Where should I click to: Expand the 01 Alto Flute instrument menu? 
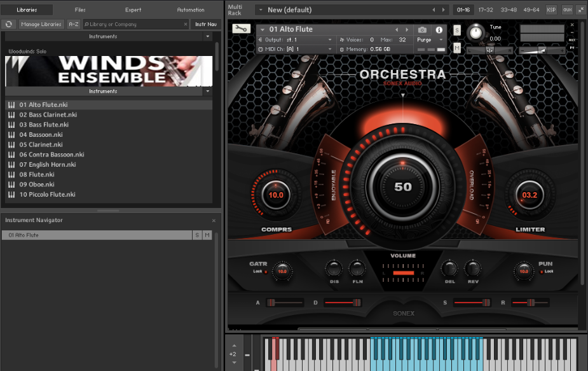point(263,29)
